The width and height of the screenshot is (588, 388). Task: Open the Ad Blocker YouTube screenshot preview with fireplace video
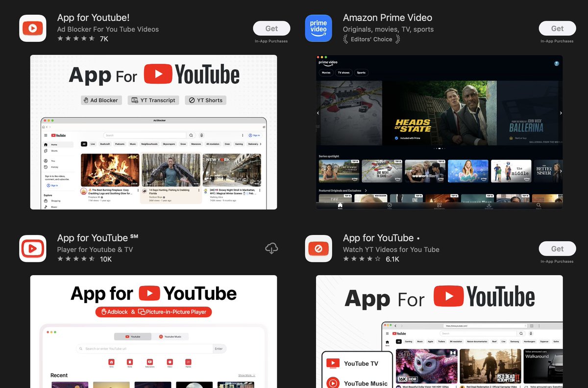pyautogui.click(x=154, y=132)
